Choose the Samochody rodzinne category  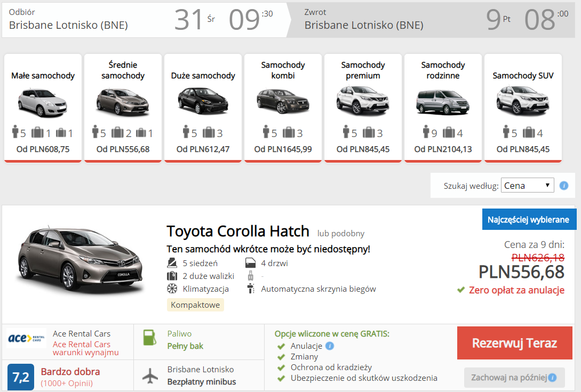[443, 107]
